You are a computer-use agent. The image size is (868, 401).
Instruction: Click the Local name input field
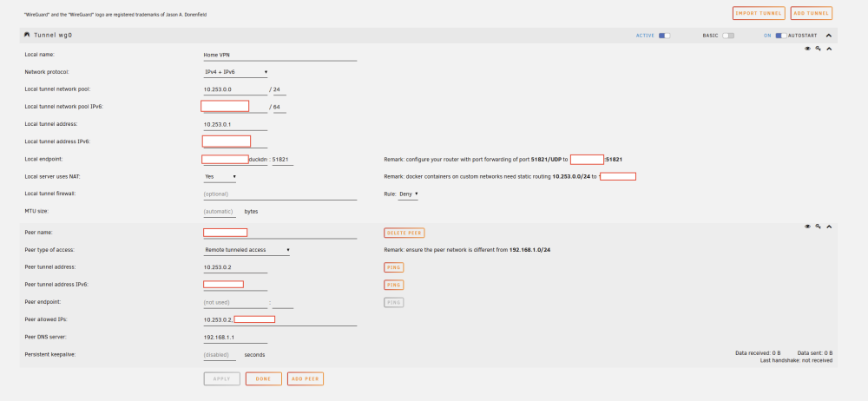280,56
